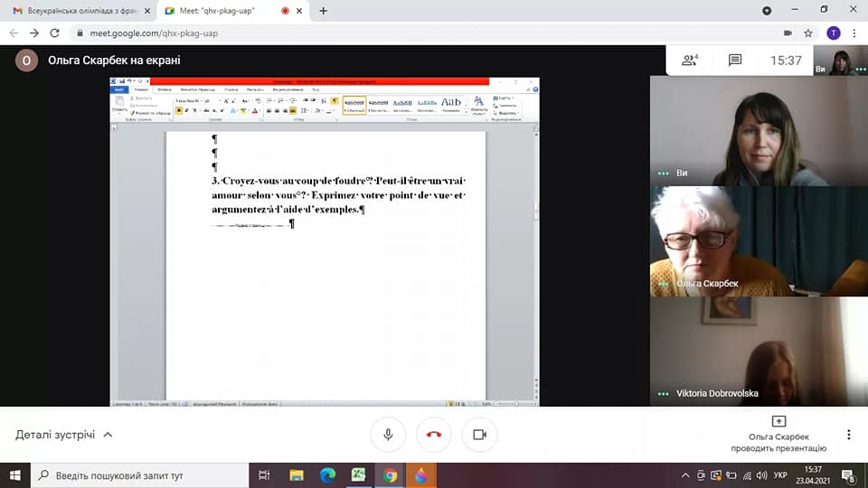
Task: Open Chrome's three-dot settings menu
Action: (854, 33)
